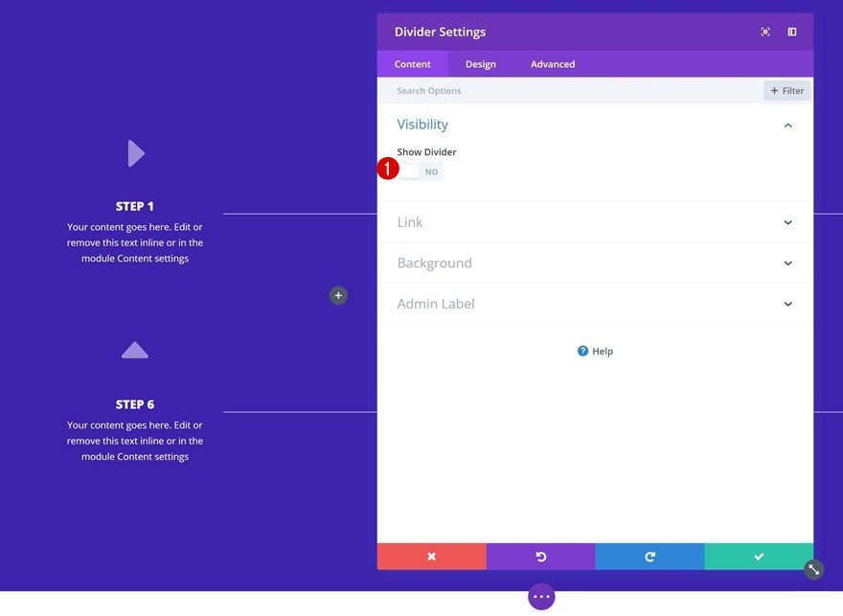The width and height of the screenshot is (843, 616).
Task: Click the Filter button
Action: [787, 91]
